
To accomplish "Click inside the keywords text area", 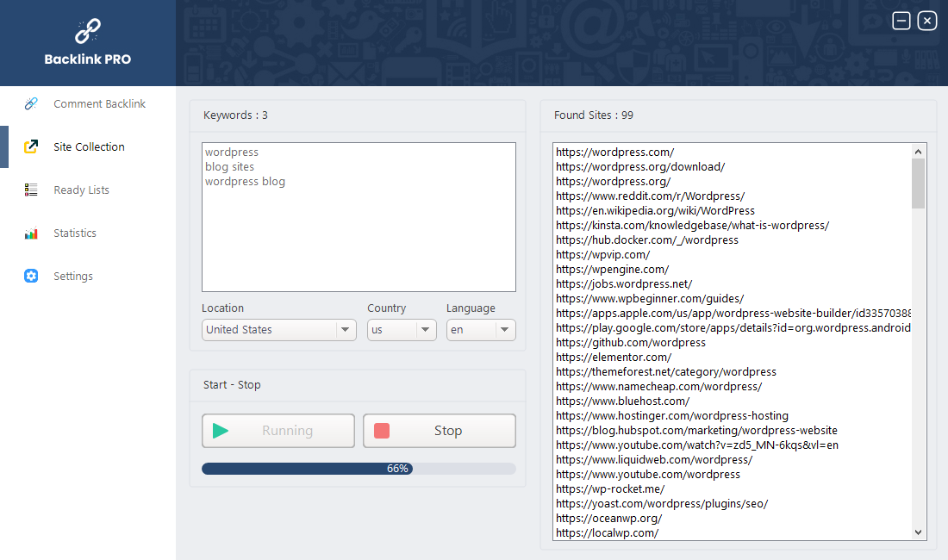I will click(x=359, y=233).
